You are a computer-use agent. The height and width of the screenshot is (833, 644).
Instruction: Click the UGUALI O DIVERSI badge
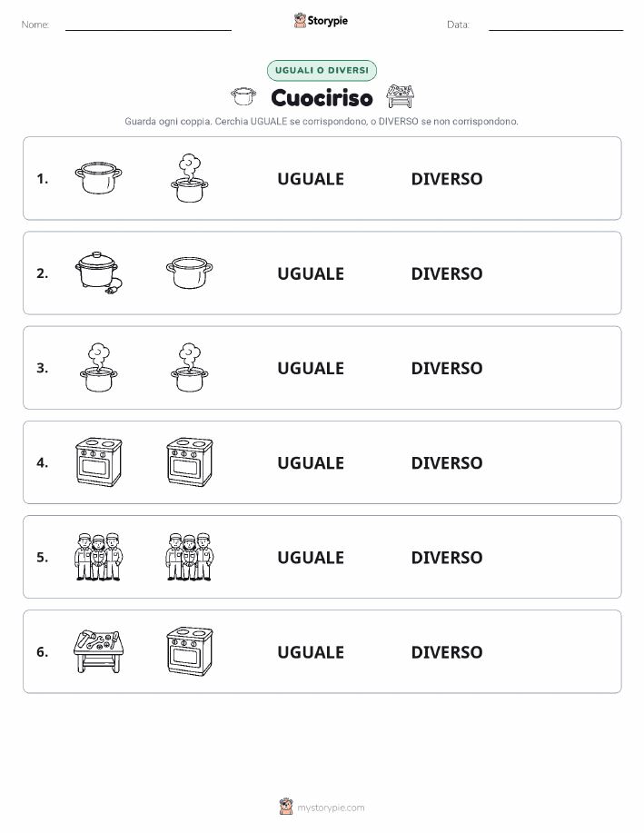322,70
